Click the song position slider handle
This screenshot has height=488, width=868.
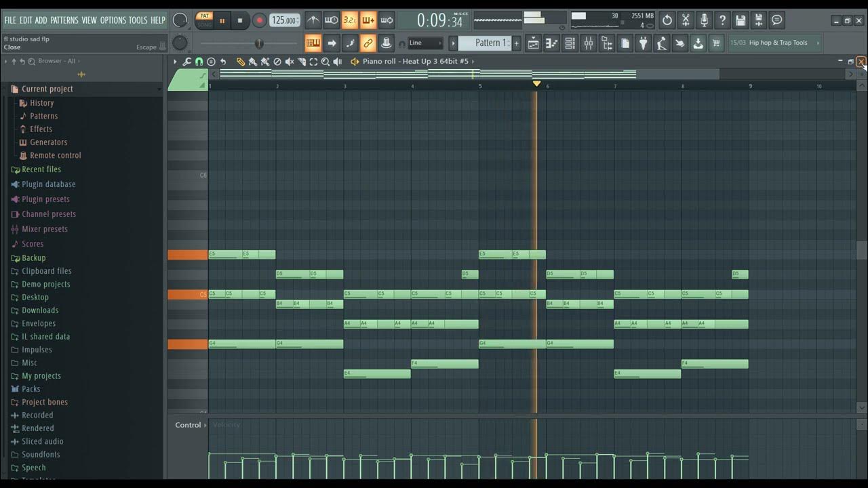(x=258, y=43)
